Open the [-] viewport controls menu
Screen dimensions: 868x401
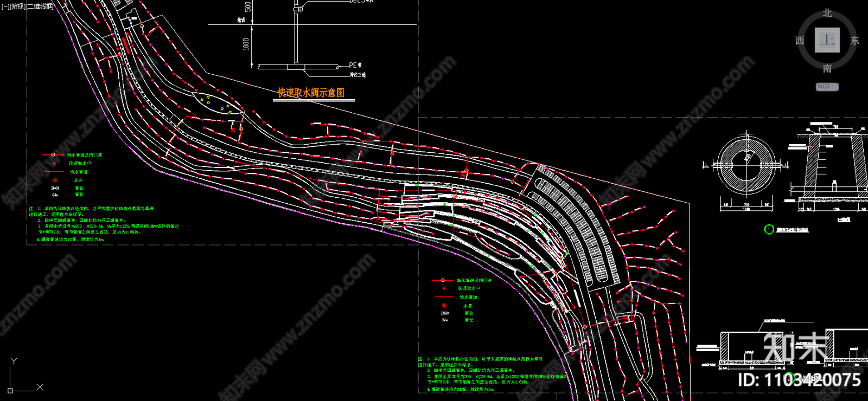click(x=5, y=7)
